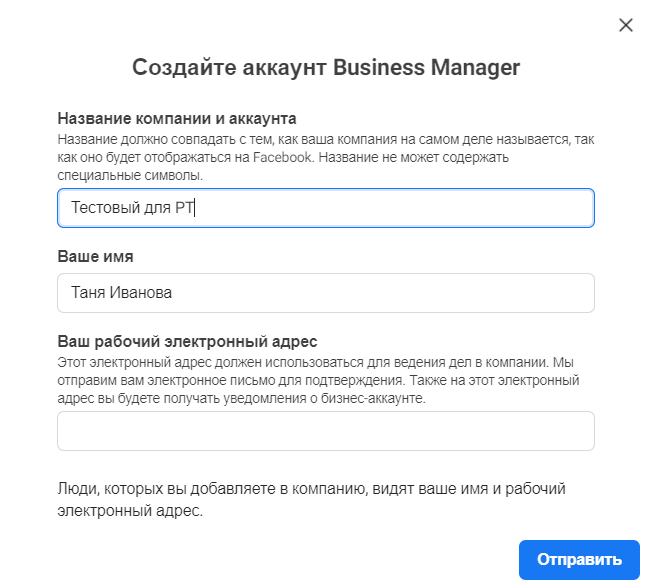Click the work email address field
This screenshot has width=655, height=583.
point(326,431)
